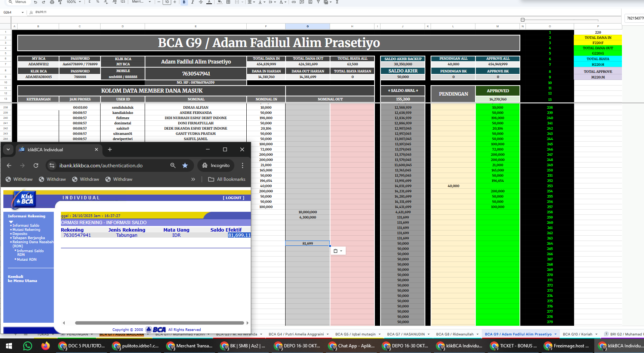Screen dimensions: 644x353
Task: Click LOGOUT in the klikBCA window
Action: tap(234, 198)
